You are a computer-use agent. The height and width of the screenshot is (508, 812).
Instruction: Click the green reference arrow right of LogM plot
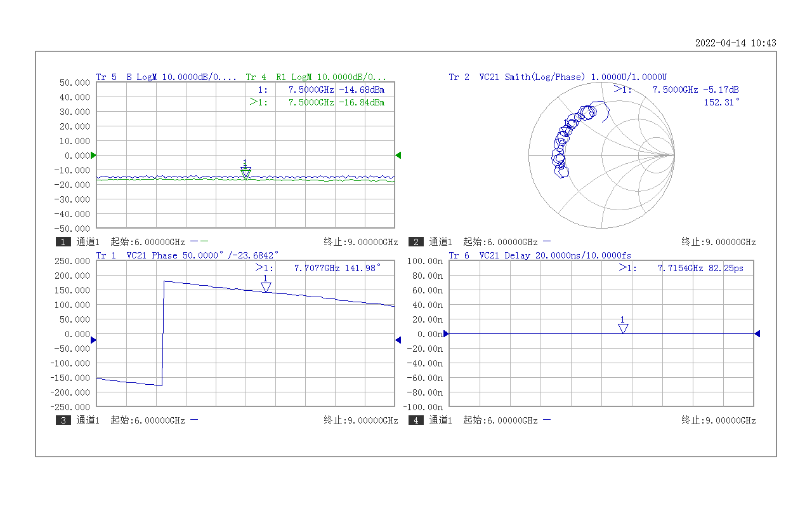pos(398,155)
